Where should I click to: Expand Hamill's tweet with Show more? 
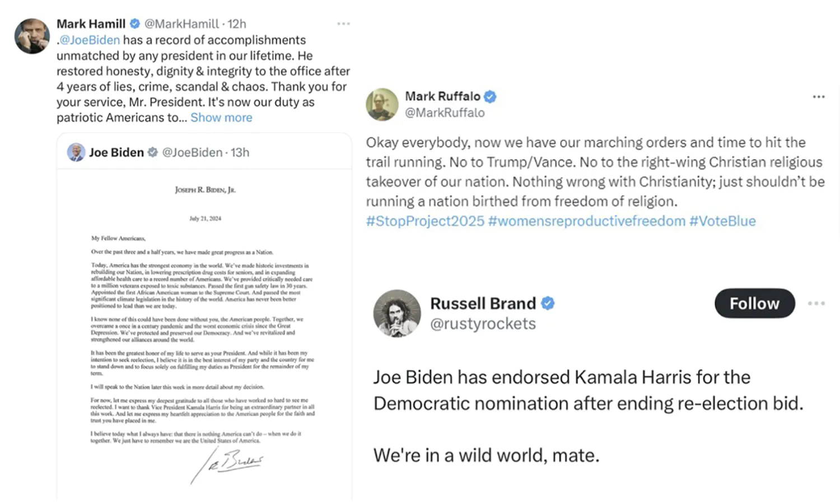pos(221,118)
